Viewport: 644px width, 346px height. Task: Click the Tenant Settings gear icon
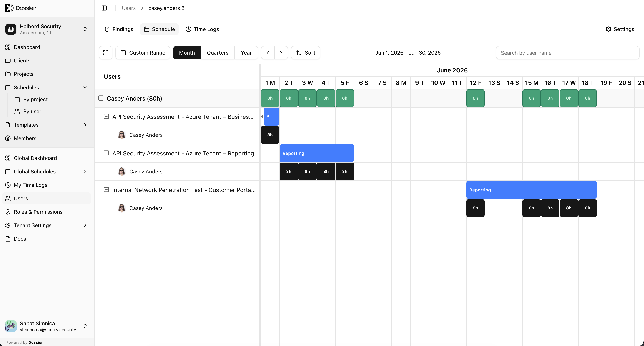(8, 225)
